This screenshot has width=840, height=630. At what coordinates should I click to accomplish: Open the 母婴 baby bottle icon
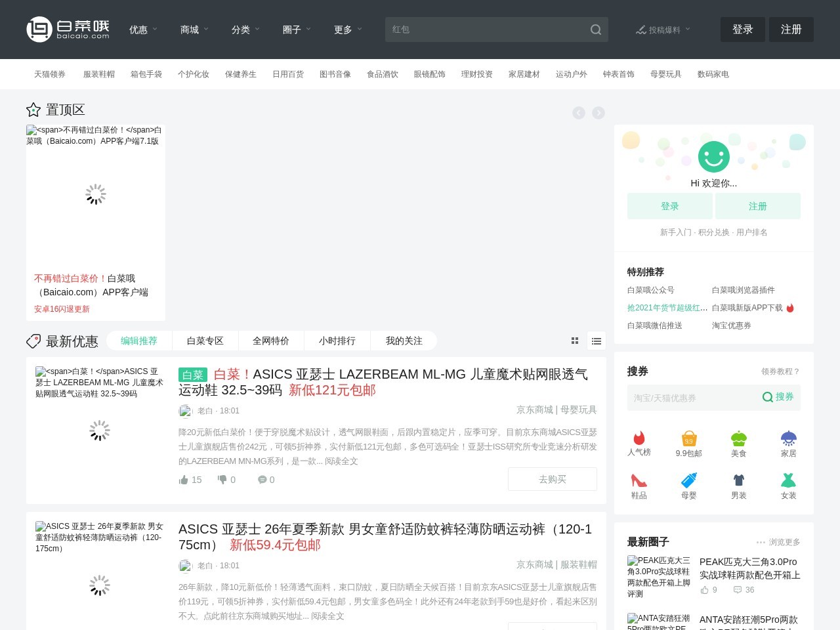[x=688, y=480]
